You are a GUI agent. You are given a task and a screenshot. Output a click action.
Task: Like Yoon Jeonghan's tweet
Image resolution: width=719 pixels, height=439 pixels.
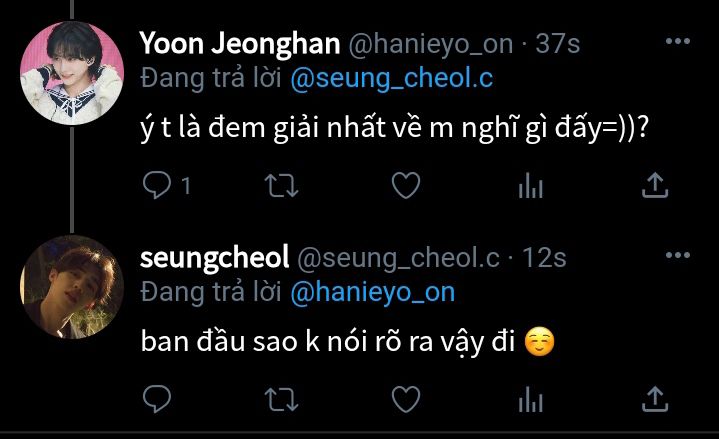(406, 185)
